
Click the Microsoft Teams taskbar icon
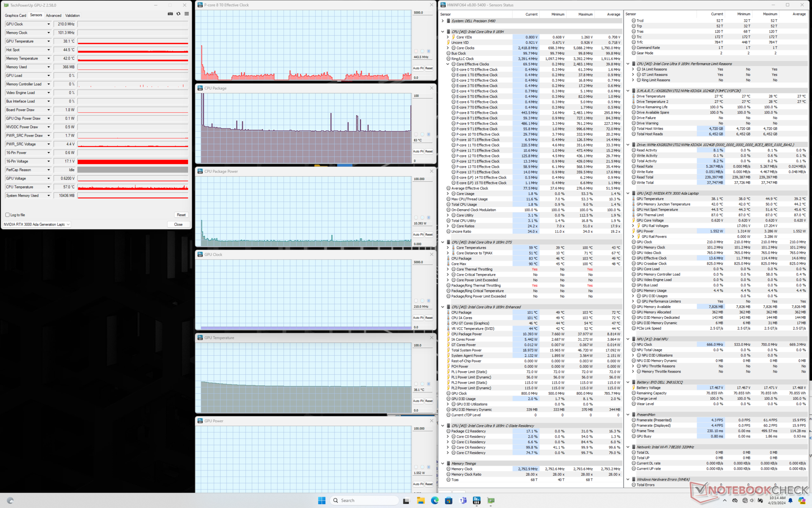[463, 500]
